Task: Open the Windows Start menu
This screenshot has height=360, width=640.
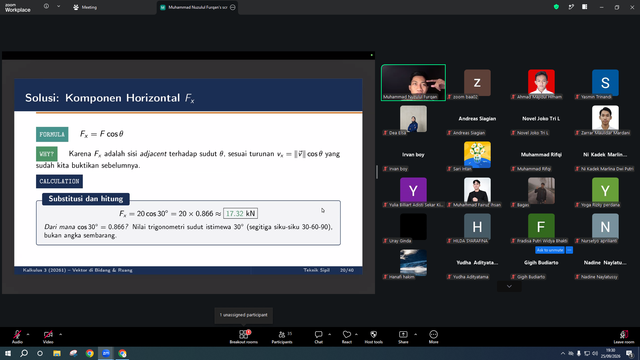Action: [8, 353]
